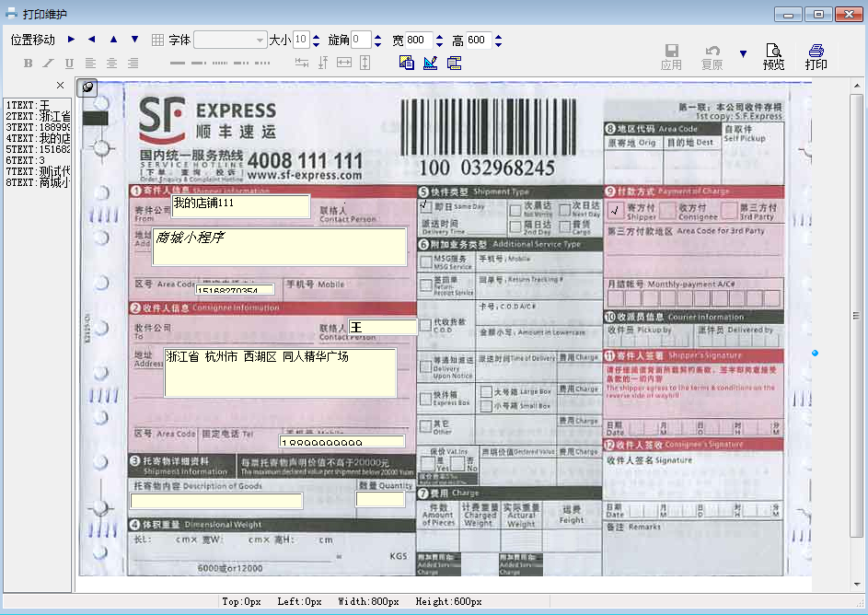Open the 预览 preview
Image resolution: width=868 pixels, height=615 pixels.
coord(773,58)
